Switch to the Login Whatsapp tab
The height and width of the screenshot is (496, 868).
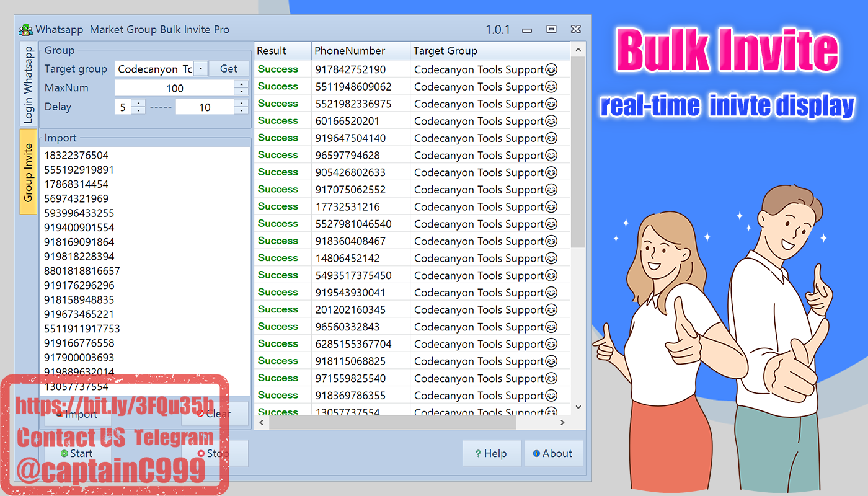click(x=28, y=84)
